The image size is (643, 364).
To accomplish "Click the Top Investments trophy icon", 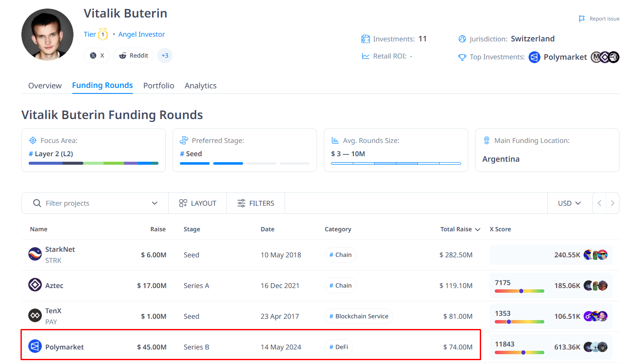I will click(x=462, y=57).
